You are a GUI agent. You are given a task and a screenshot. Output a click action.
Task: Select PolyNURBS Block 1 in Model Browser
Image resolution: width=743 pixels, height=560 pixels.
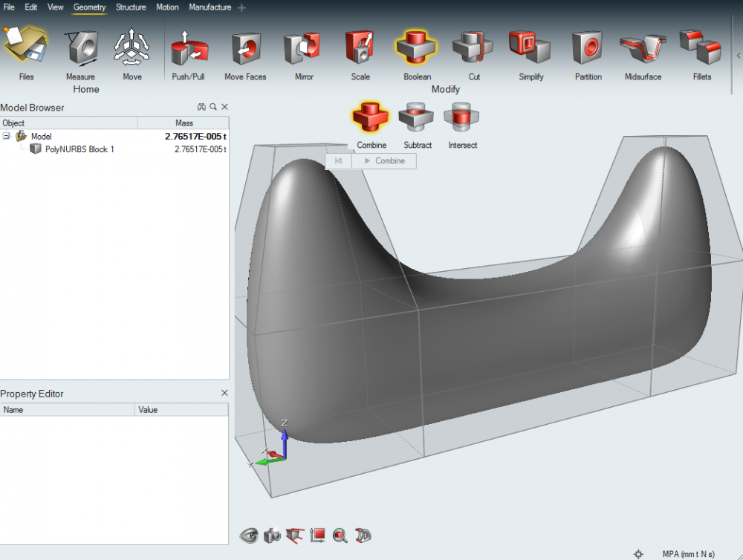tap(80, 149)
